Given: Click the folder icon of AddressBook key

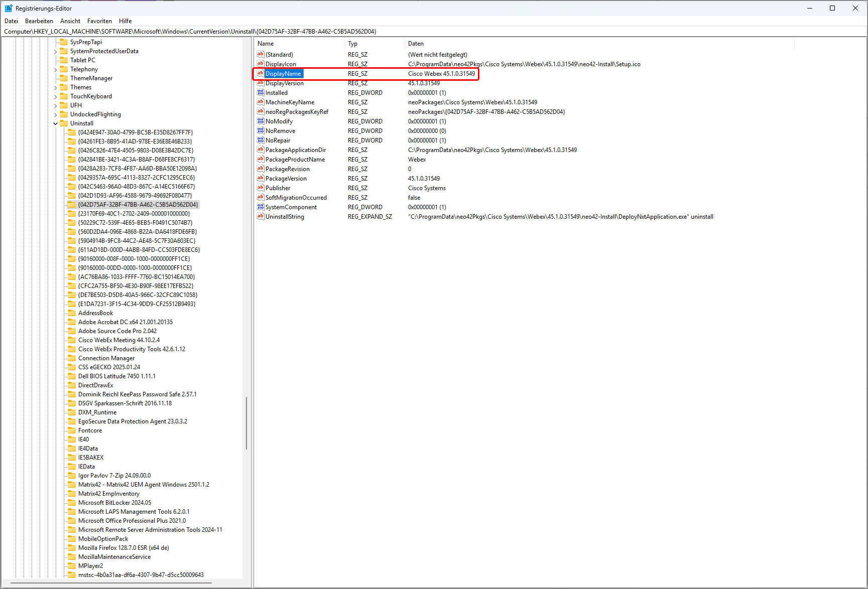Looking at the screenshot, I should (72, 313).
